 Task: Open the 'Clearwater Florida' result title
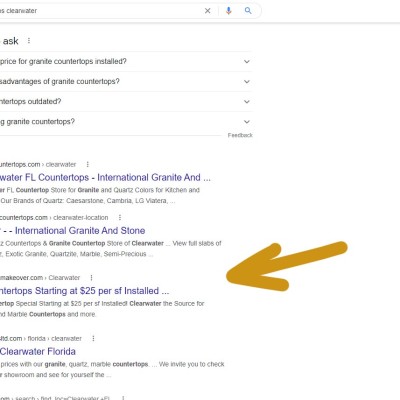(38, 351)
